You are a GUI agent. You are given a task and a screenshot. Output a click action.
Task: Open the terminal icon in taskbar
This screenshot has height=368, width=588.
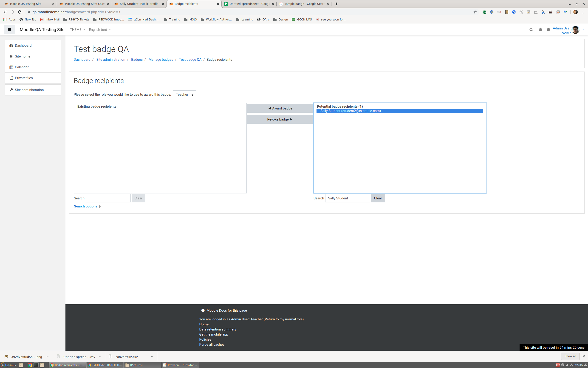tap(36, 365)
